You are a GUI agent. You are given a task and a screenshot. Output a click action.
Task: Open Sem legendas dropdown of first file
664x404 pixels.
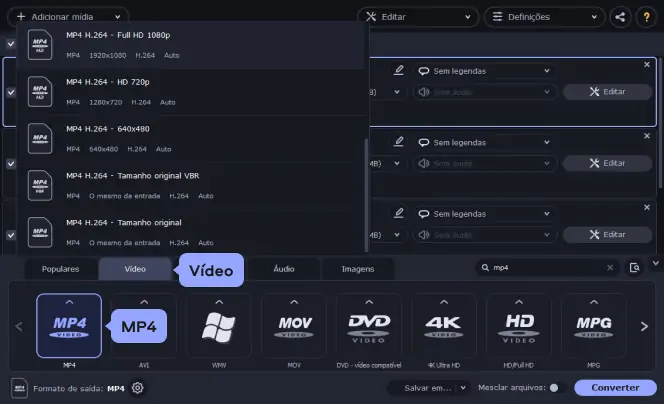pos(484,71)
